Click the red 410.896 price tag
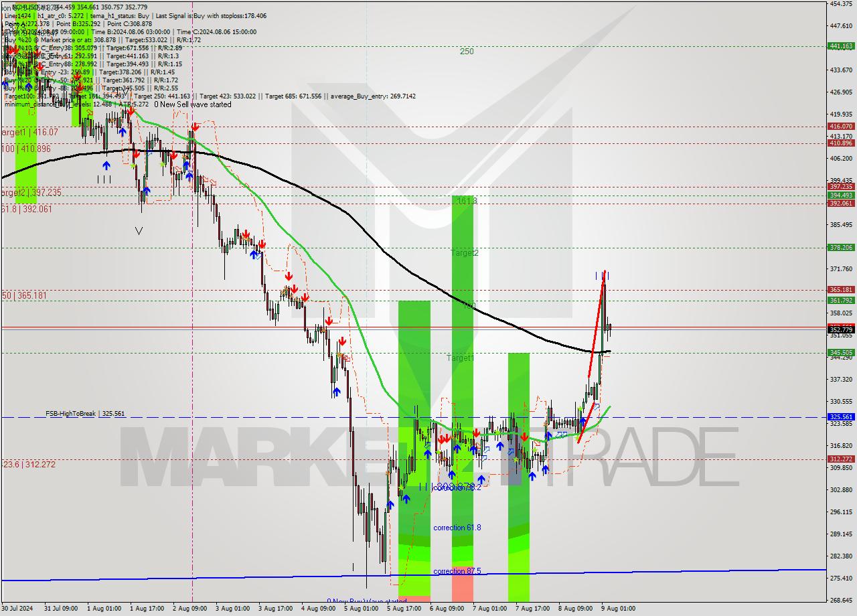 (x=841, y=143)
